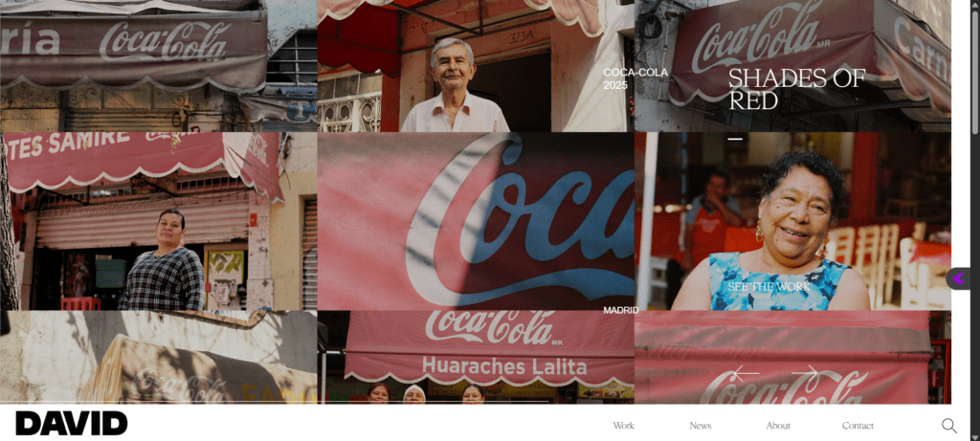Open the Work menu item

tap(623, 426)
